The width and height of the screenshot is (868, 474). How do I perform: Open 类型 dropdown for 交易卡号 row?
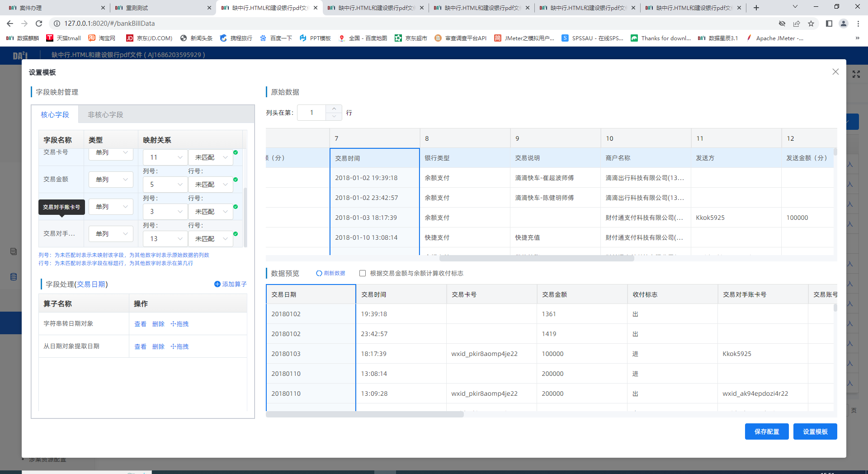pos(111,153)
